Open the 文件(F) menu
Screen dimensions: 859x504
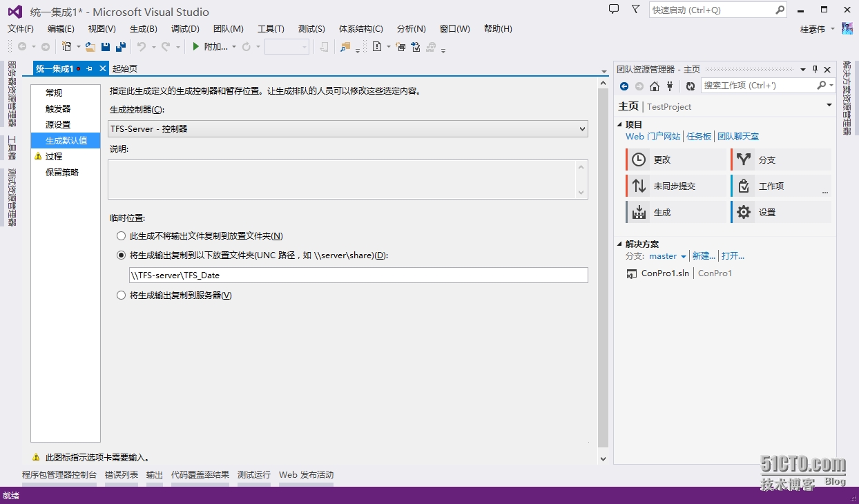click(x=21, y=29)
